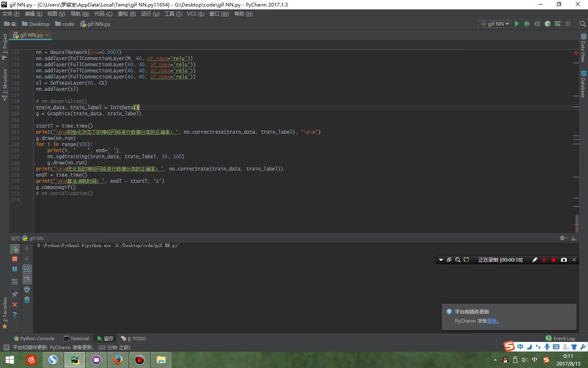The height and width of the screenshot is (368, 588).
Task: Open run panel help question mark
Action: point(15,315)
